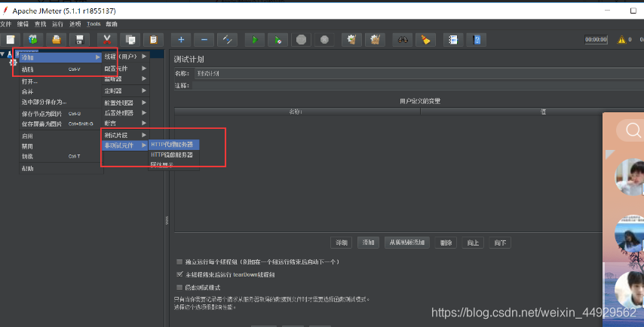Choose 保存节点为图片 in context menu
Viewport: 644px width, 327px height.
[x=61, y=114]
